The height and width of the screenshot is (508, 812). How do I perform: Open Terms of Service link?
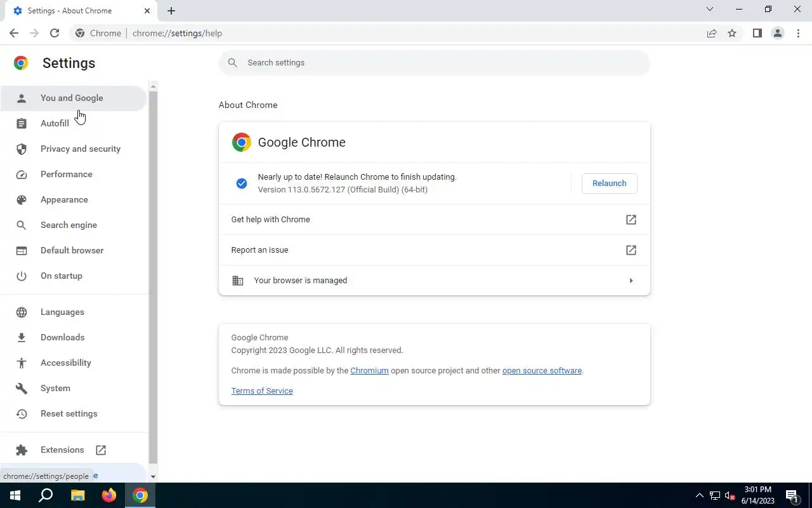coord(262,391)
